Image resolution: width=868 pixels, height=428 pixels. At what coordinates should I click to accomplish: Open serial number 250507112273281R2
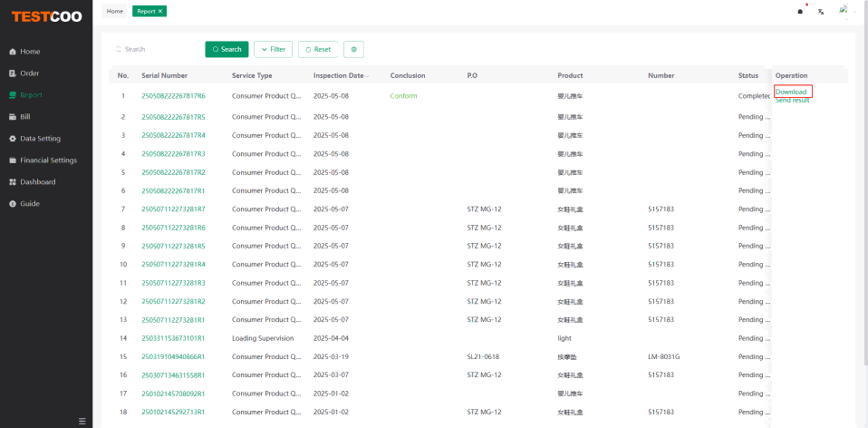pos(173,301)
